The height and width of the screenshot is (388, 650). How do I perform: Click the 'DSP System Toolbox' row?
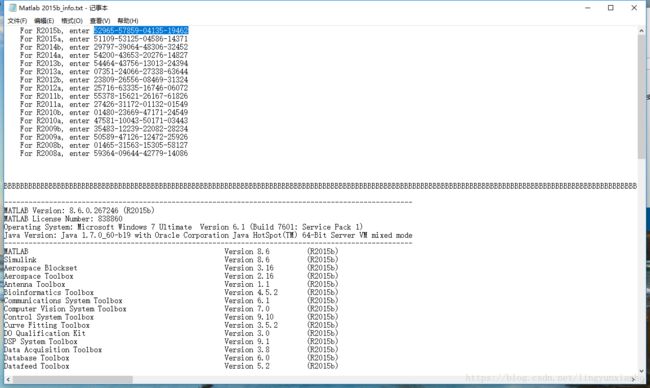(171, 342)
